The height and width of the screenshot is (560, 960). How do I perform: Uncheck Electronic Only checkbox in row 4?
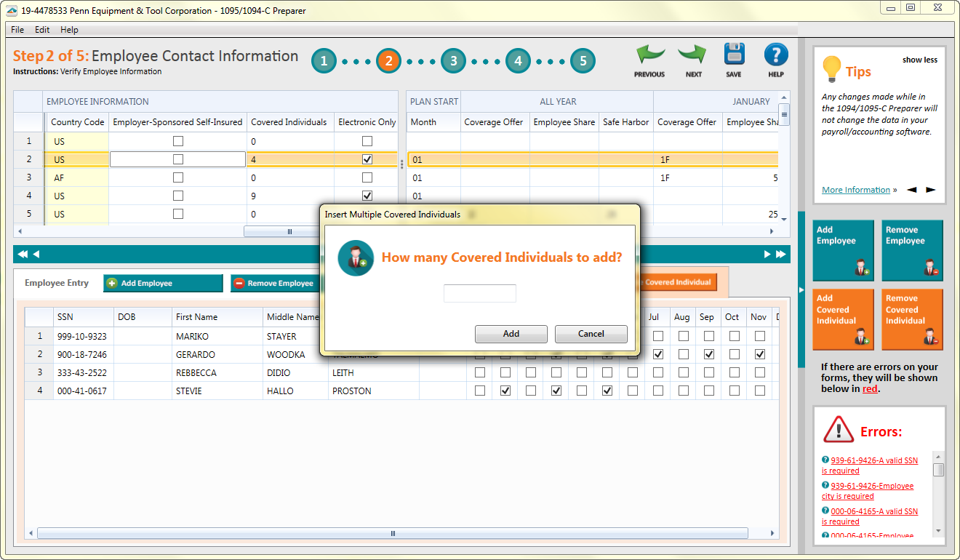tap(367, 196)
